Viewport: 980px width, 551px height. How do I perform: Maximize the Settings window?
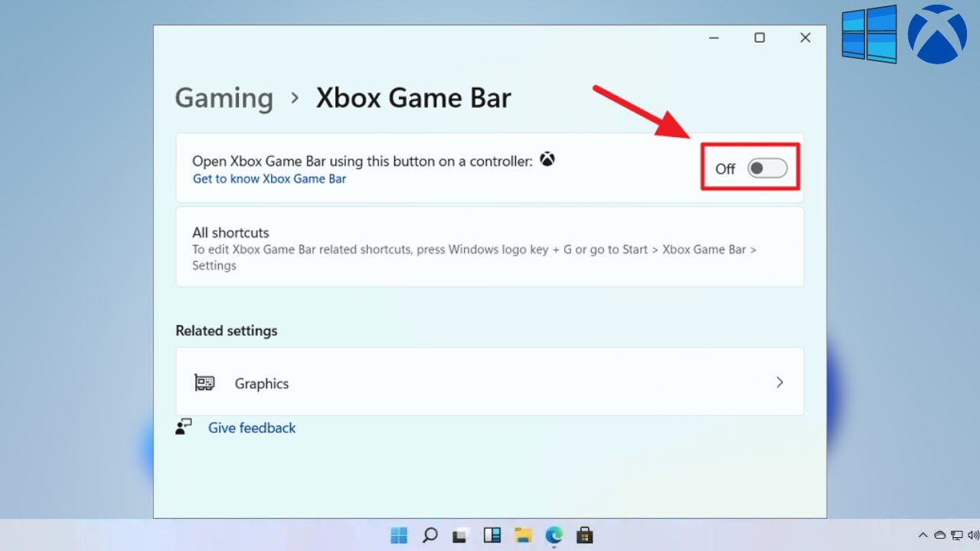tap(759, 37)
